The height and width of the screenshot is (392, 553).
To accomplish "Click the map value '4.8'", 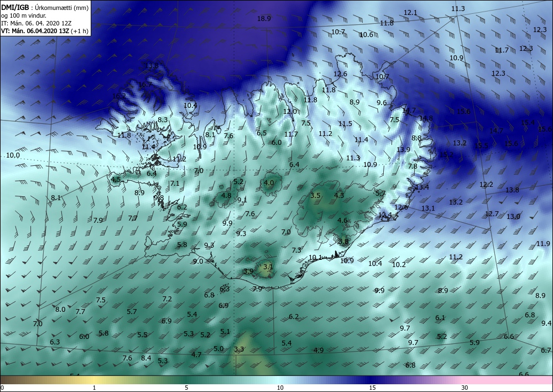I will click(x=226, y=196).
